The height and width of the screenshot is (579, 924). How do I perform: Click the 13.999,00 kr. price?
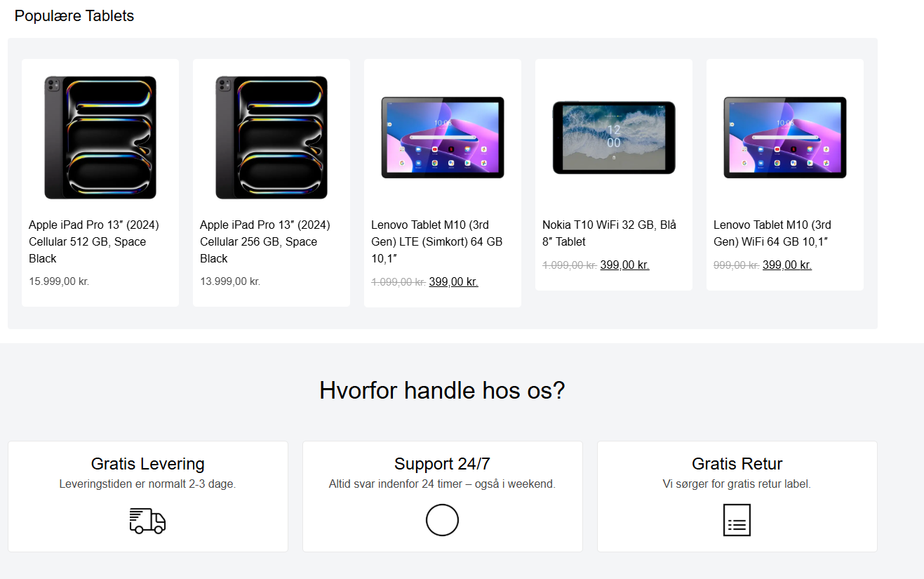(x=230, y=281)
